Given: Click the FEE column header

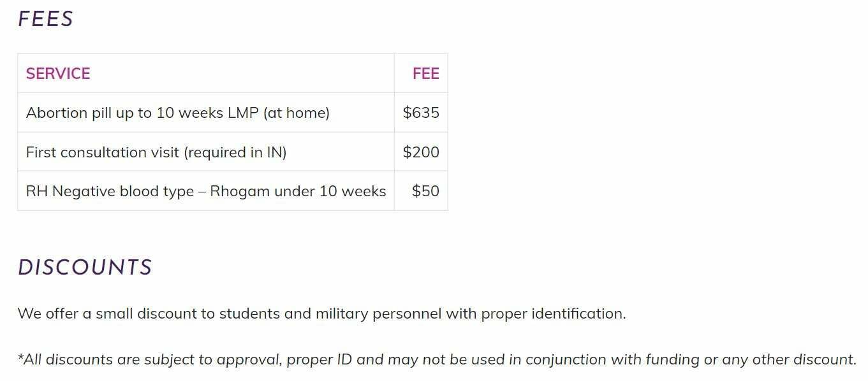Looking at the screenshot, I should tap(425, 74).
